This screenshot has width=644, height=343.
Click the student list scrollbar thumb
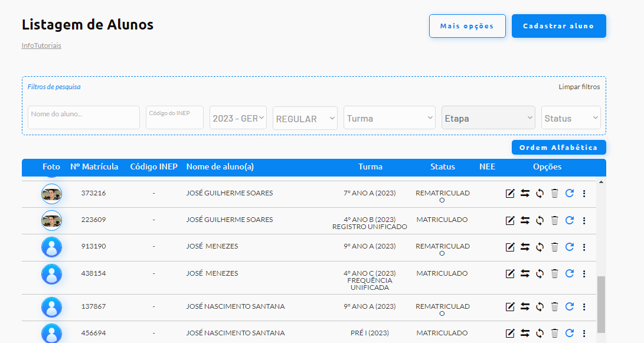point(601,304)
